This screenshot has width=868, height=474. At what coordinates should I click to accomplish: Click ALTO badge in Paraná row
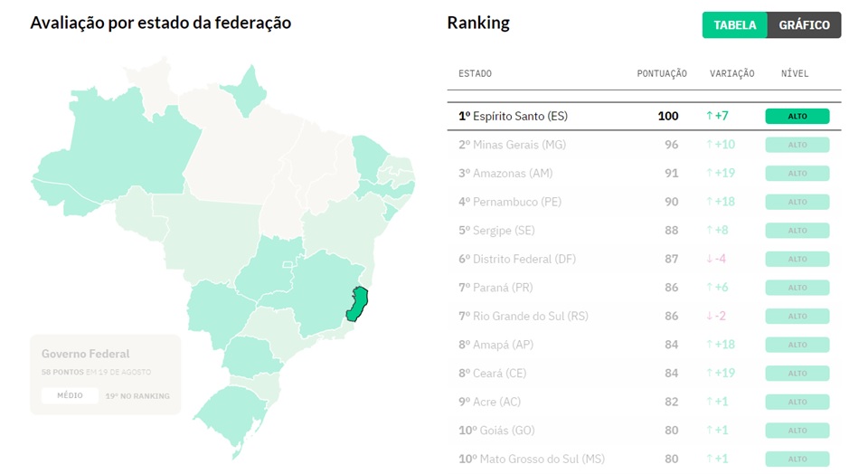pos(797,288)
